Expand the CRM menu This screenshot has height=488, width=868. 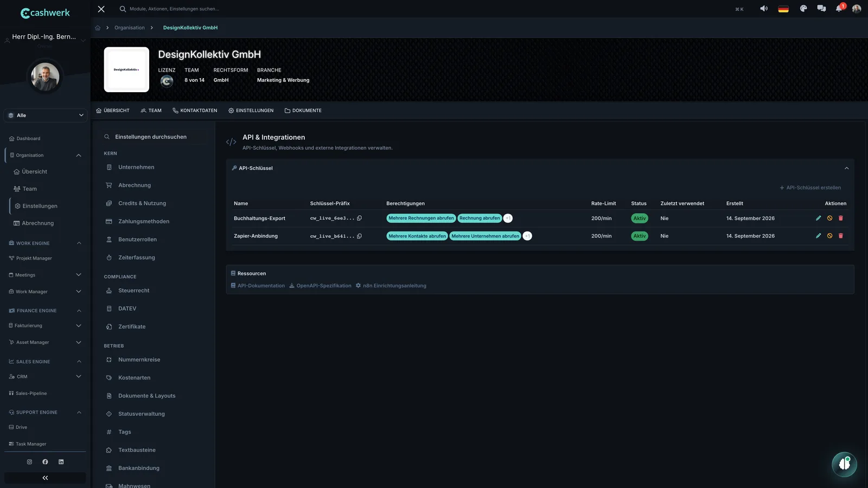pos(79,376)
